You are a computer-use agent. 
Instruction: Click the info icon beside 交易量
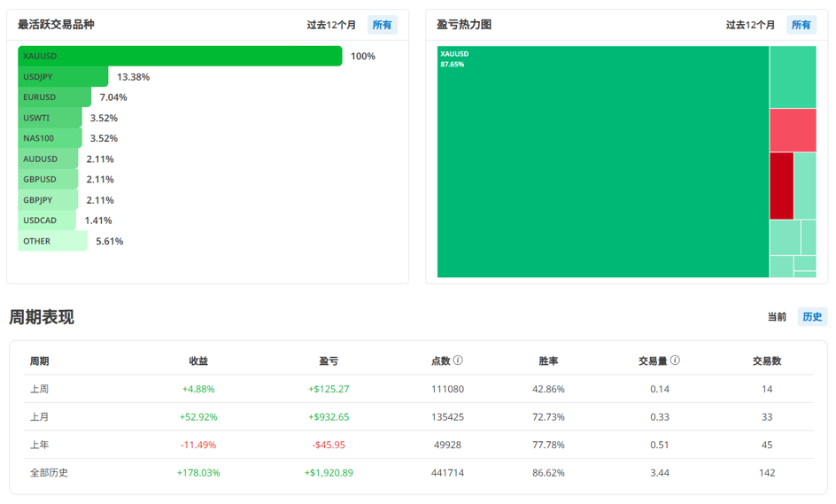pyautogui.click(x=675, y=361)
